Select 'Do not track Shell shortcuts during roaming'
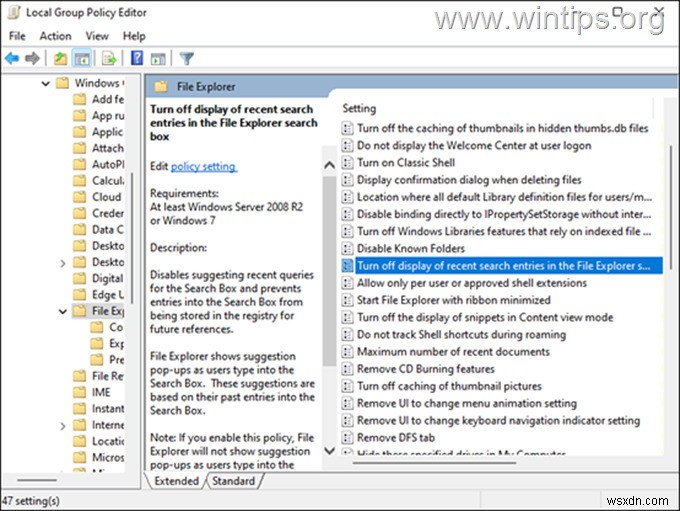This screenshot has height=511, width=680. pyautogui.click(x=461, y=334)
